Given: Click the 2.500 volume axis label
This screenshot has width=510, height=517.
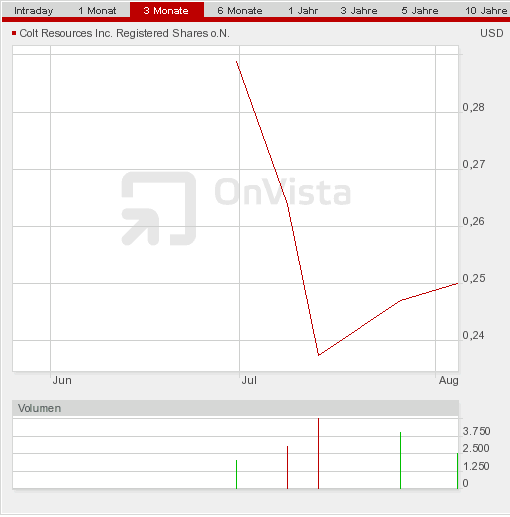Looking at the screenshot, I should (x=476, y=448).
